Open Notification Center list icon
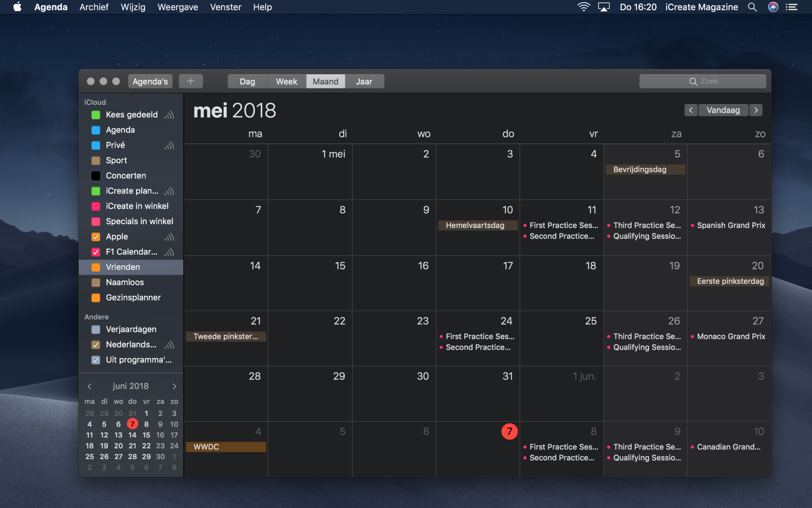This screenshot has height=508, width=812. [792, 7]
